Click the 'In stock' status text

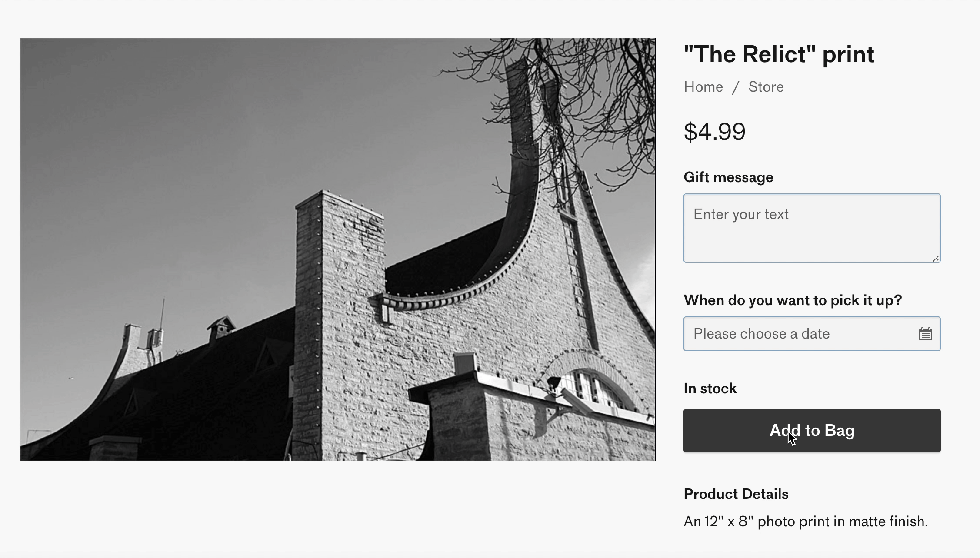(710, 389)
